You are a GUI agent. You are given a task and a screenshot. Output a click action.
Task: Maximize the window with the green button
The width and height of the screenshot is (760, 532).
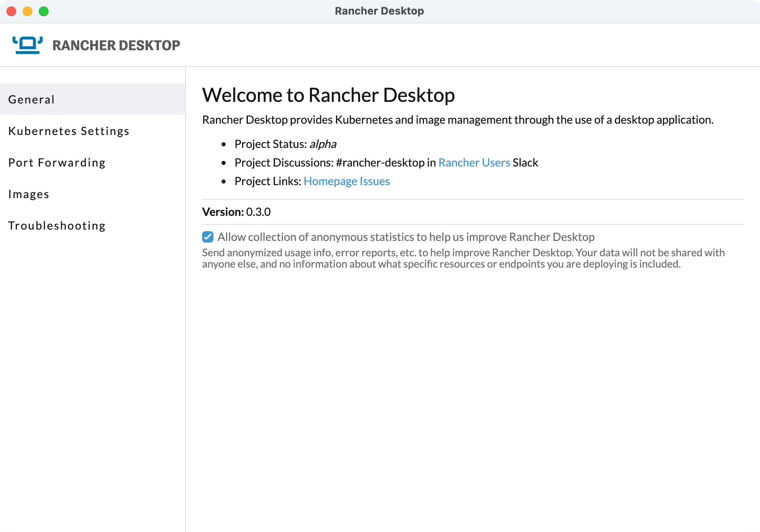(44, 11)
